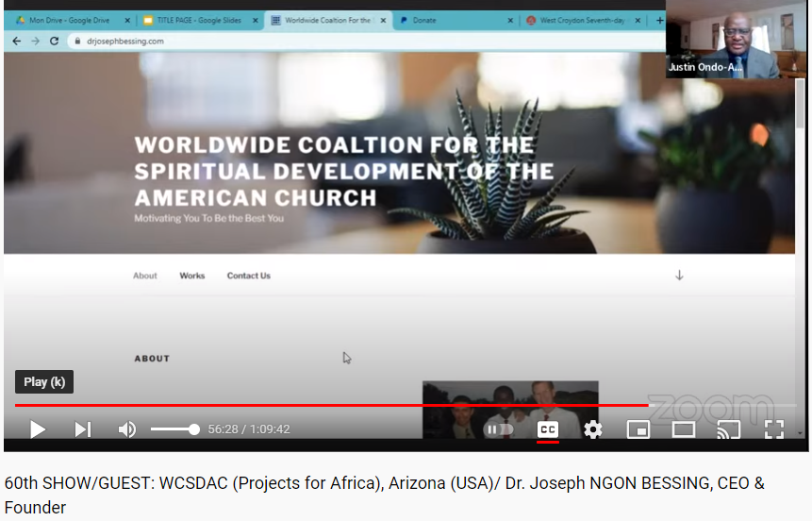Image resolution: width=812 pixels, height=521 pixels.
Task: Toggle the autoplay switch
Action: coord(499,429)
